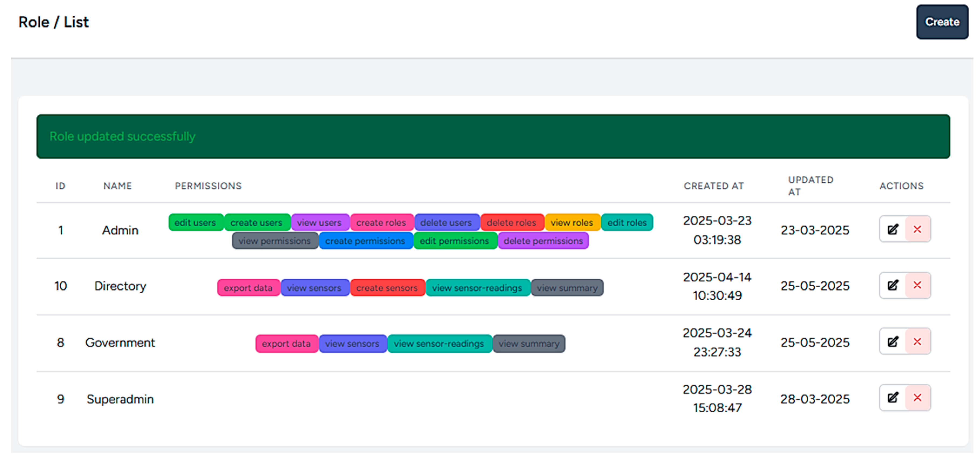Click created date 2025-03-24 23:27:33
Screen dimensions: 980x462
coord(717,342)
